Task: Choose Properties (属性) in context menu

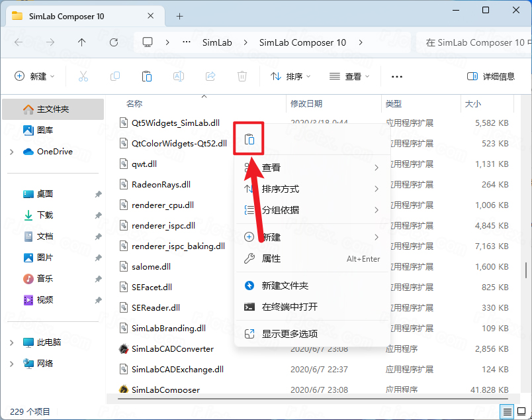Action: (x=312, y=258)
